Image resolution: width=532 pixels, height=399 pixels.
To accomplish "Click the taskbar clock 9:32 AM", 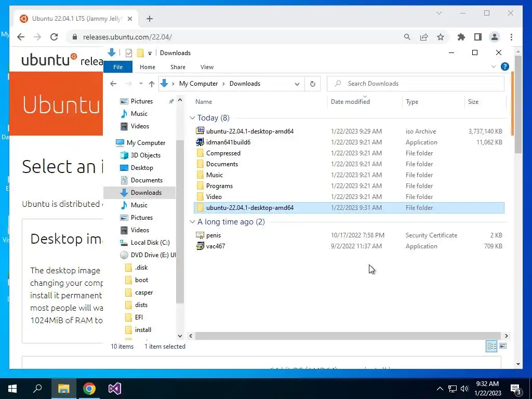I will 487,384.
